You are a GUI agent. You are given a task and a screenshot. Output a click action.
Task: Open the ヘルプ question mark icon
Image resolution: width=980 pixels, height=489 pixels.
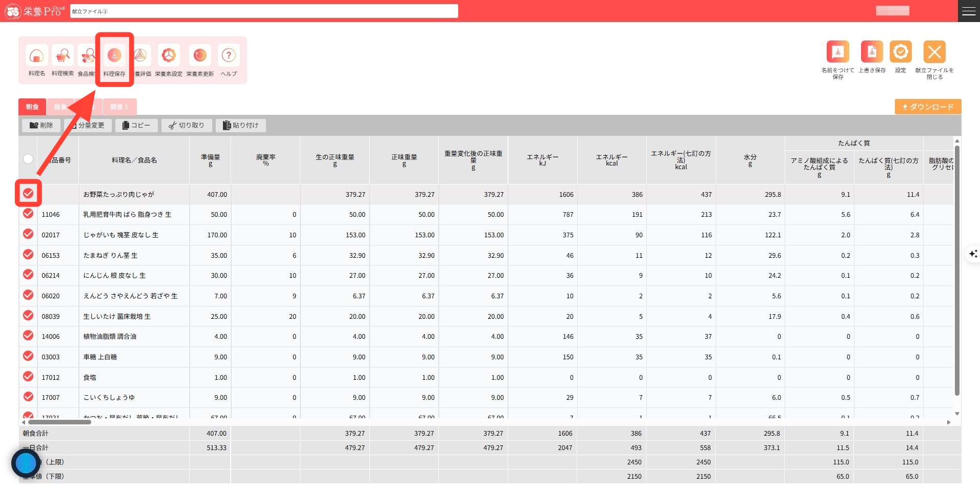(x=229, y=55)
